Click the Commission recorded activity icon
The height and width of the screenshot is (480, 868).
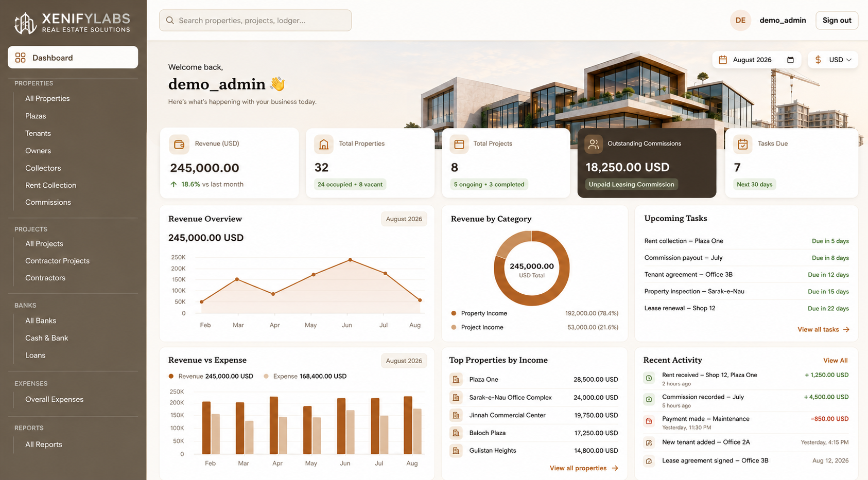point(649,399)
